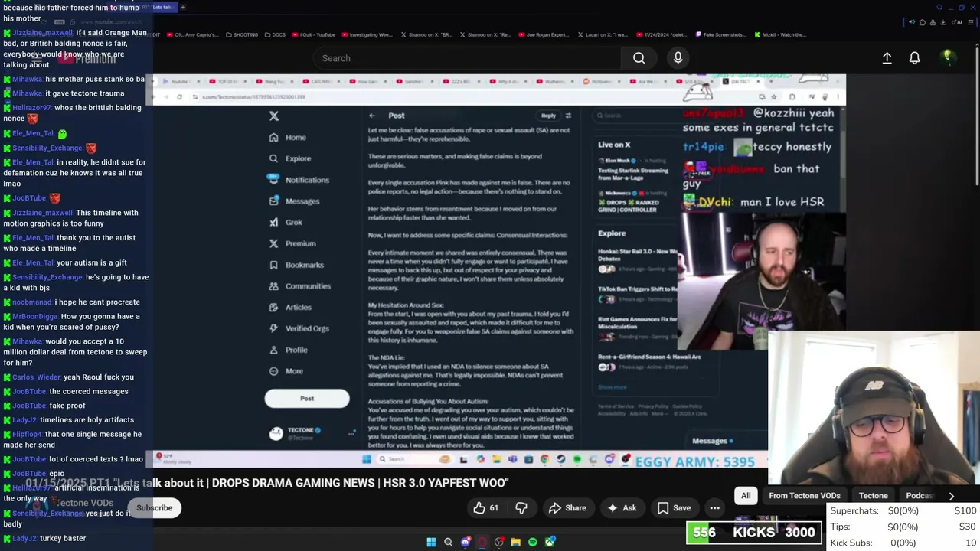The height and width of the screenshot is (551, 980).
Task: Like the video with thumbs up
Action: [x=485, y=508]
